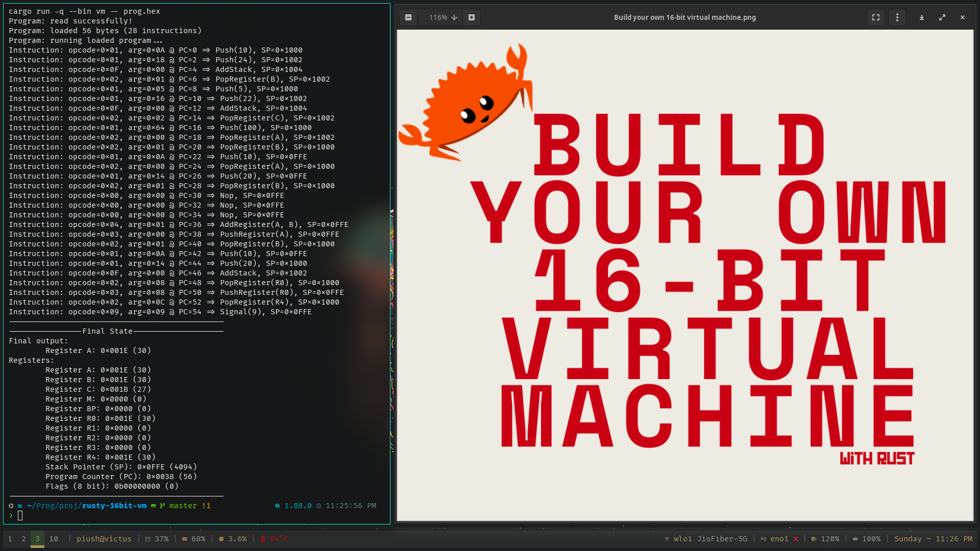Open the image viewer three-dot menu
Viewport: 980px width, 551px height.
coord(897,17)
